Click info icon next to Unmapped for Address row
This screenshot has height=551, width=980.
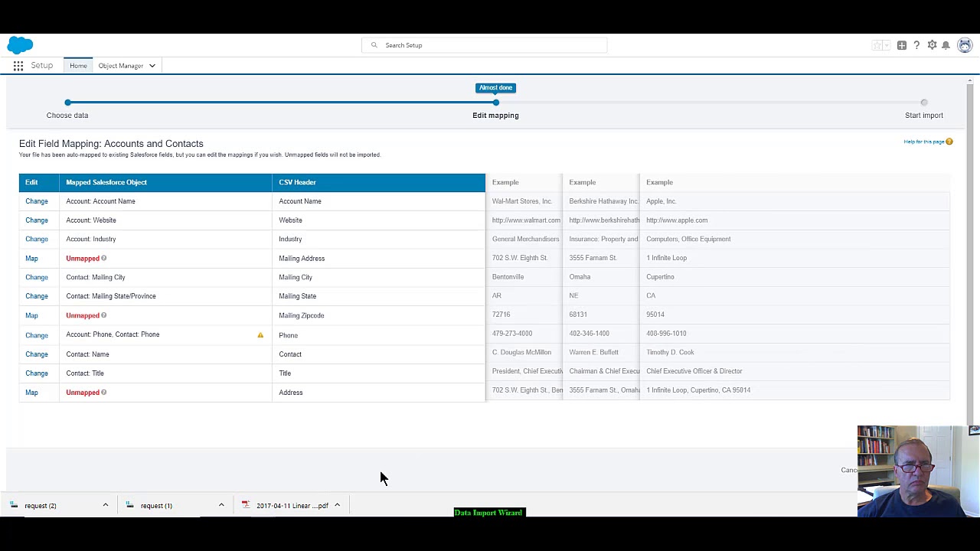(x=104, y=393)
